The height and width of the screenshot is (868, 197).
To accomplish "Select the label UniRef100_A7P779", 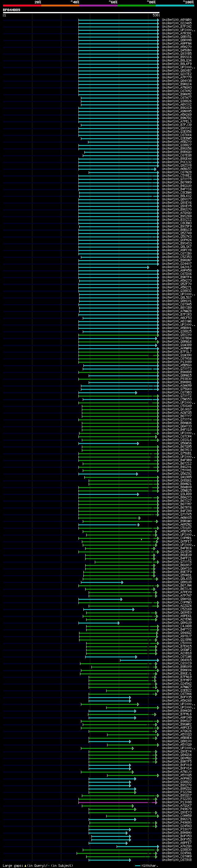I will click(177, 78).
